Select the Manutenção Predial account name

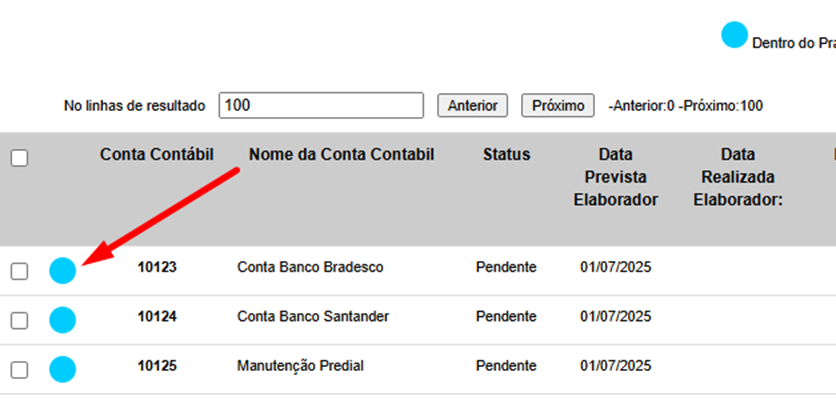(x=300, y=366)
